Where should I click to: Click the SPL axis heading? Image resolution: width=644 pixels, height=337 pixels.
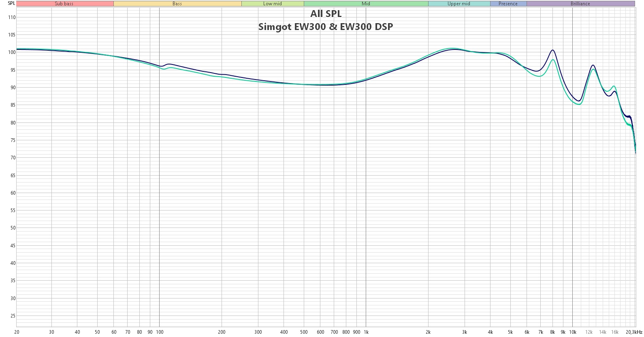(11, 3)
